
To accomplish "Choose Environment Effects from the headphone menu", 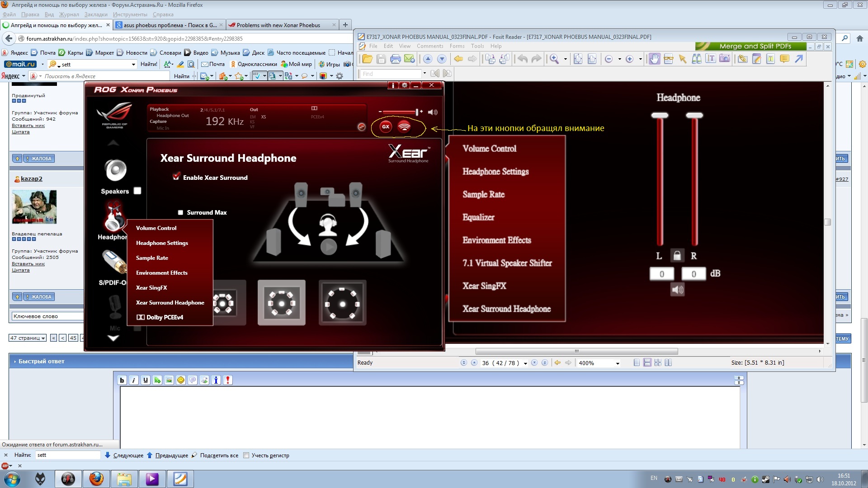I will [x=161, y=273].
